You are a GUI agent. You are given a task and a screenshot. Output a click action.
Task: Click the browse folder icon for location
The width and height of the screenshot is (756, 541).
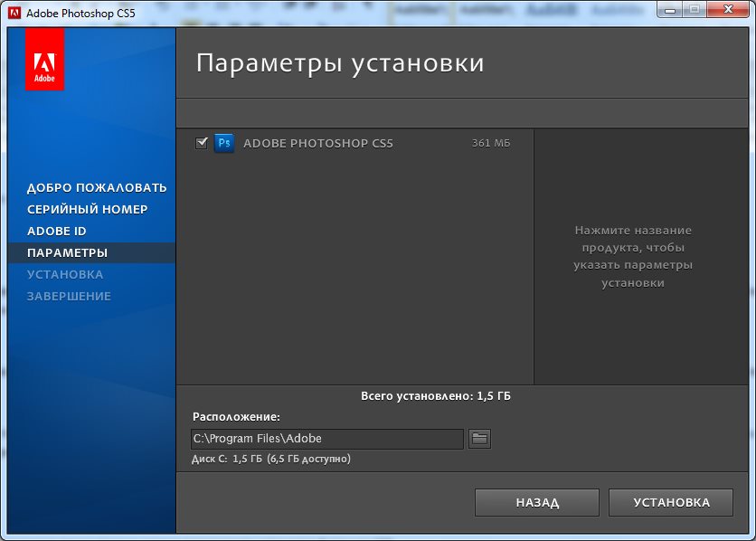tap(479, 439)
